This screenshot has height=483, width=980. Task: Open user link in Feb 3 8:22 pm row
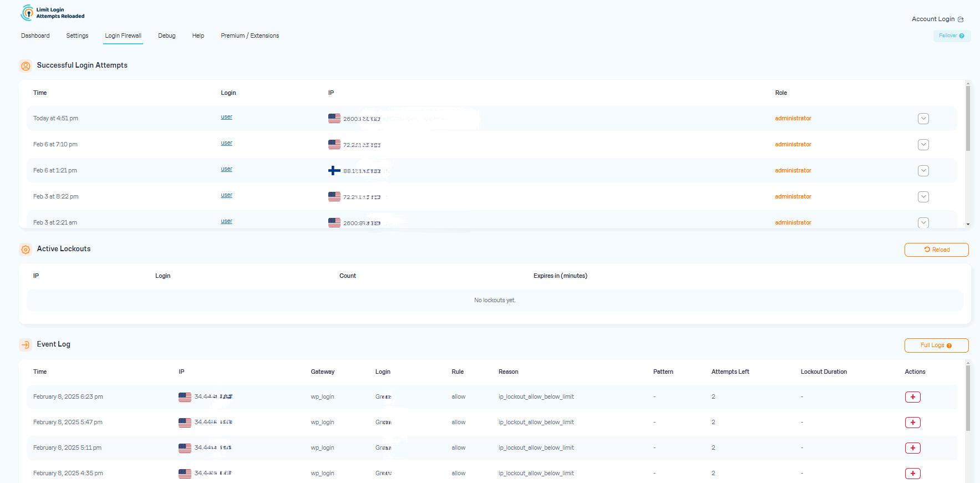tap(226, 195)
